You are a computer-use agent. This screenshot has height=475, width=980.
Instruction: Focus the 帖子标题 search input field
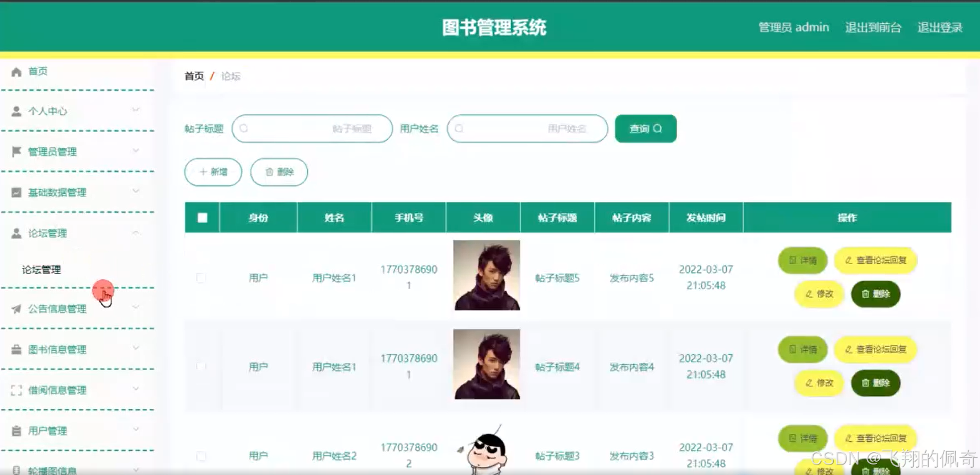(x=312, y=129)
